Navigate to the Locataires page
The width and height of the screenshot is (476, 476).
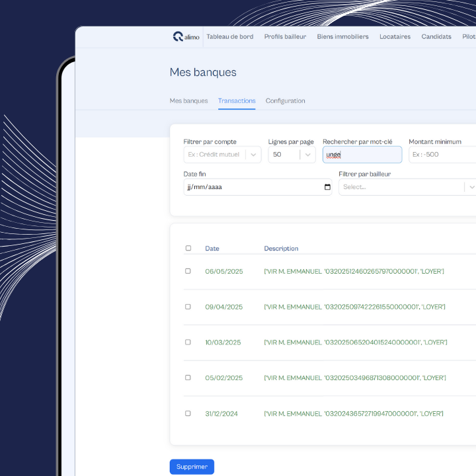(x=395, y=37)
